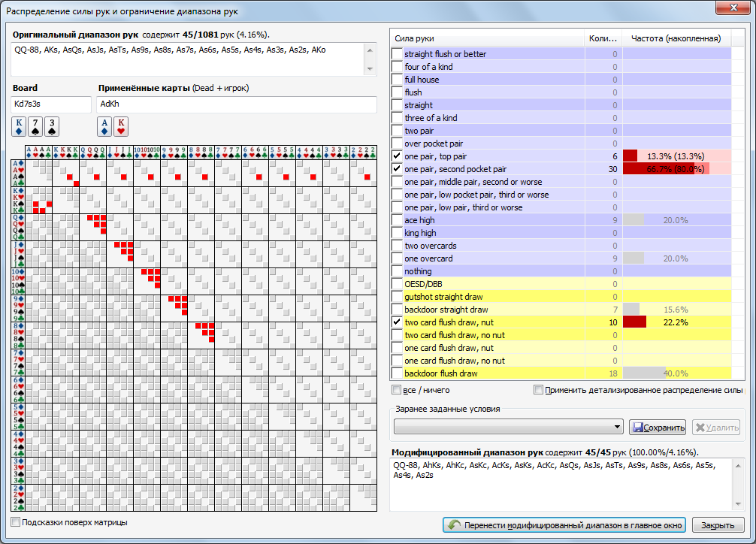
Task: Check the 'straight flush or better' checkbox
Action: (397, 53)
